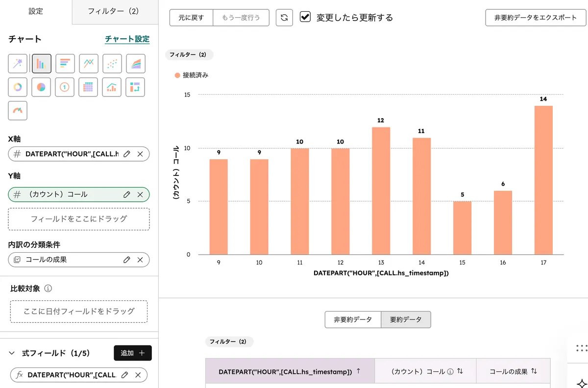Select the scatter plot chart type
The image size is (588, 388).
point(112,64)
